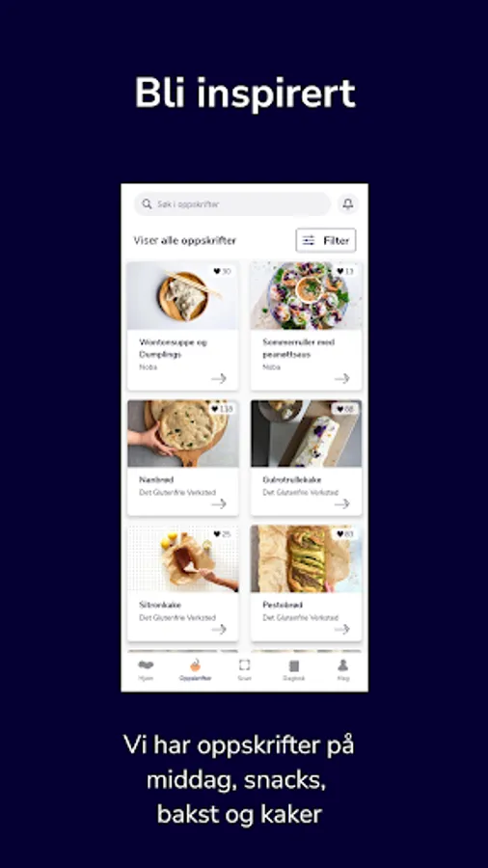Viewport: 488px width, 868px height.
Task: Open the Sommerruller recipe photo
Action: pos(307,296)
